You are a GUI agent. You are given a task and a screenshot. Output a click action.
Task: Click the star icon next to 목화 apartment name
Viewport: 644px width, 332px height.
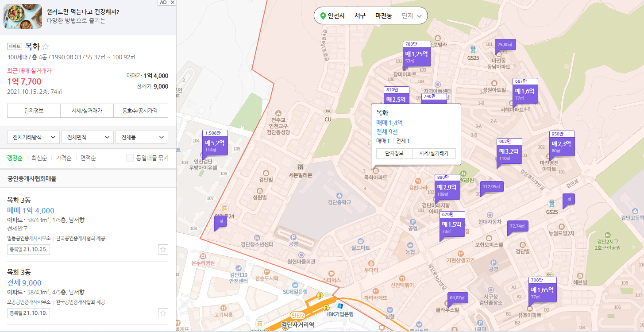pyautogui.click(x=46, y=46)
